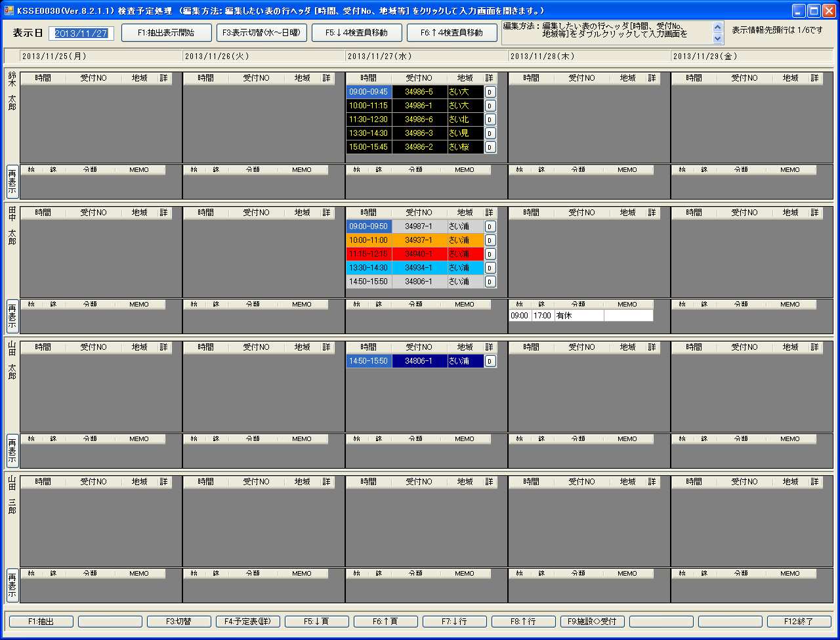Click 時間 header in 鈴木太郎 Wednesday table
This screenshot has width=840, height=640.
369,78
